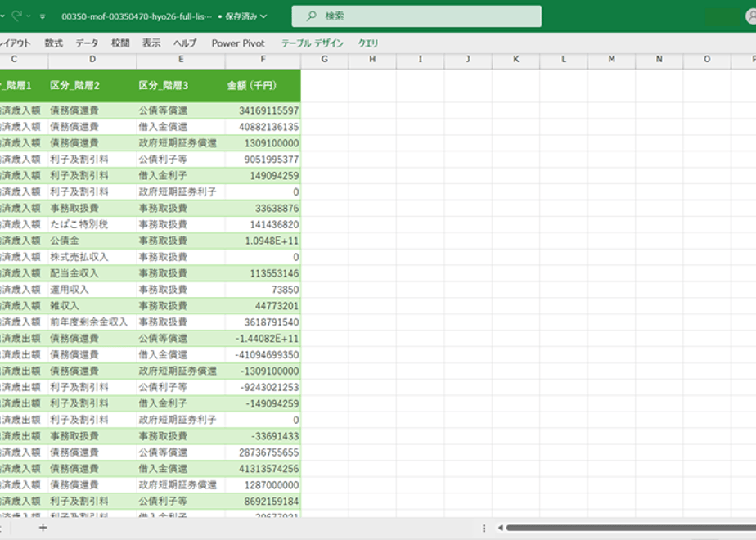Select the 金額（千円） header cell
Image resolution: width=756 pixels, height=540 pixels.
(x=263, y=86)
